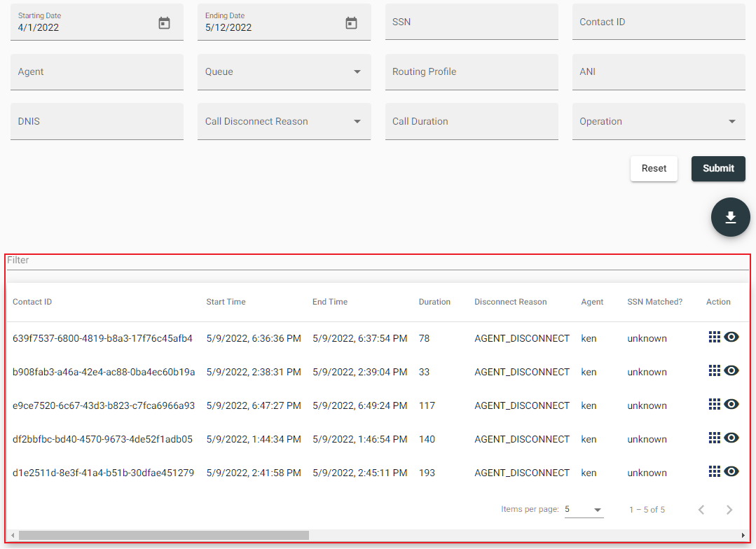Focus the DNIS input field
The width and height of the screenshot is (756, 549).
click(97, 121)
